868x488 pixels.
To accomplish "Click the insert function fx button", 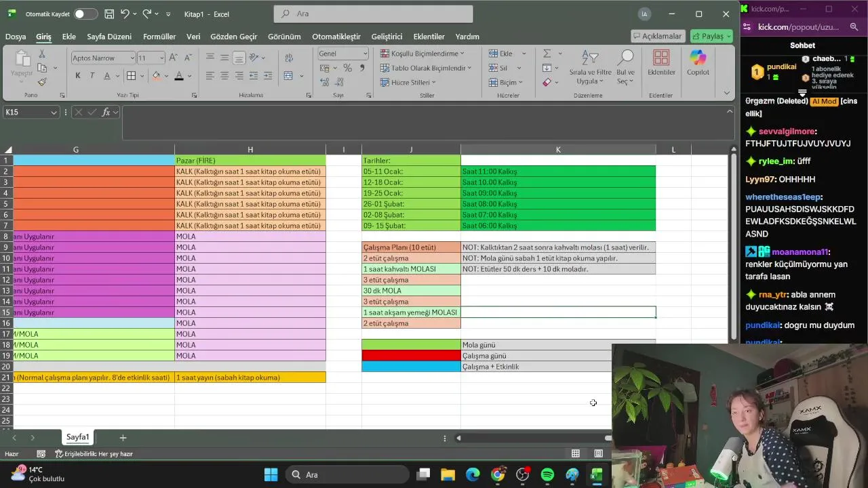I will [106, 113].
